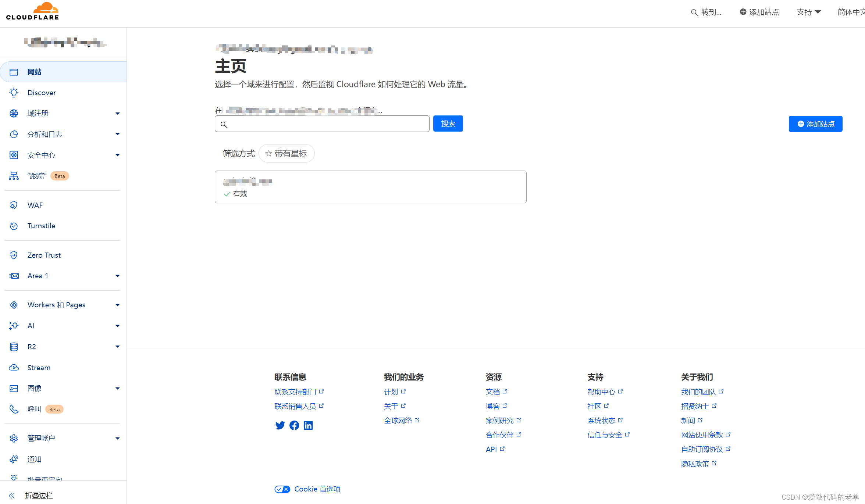865x504 pixels.
Task: Click the Cloudflare logo
Action: 32,11
